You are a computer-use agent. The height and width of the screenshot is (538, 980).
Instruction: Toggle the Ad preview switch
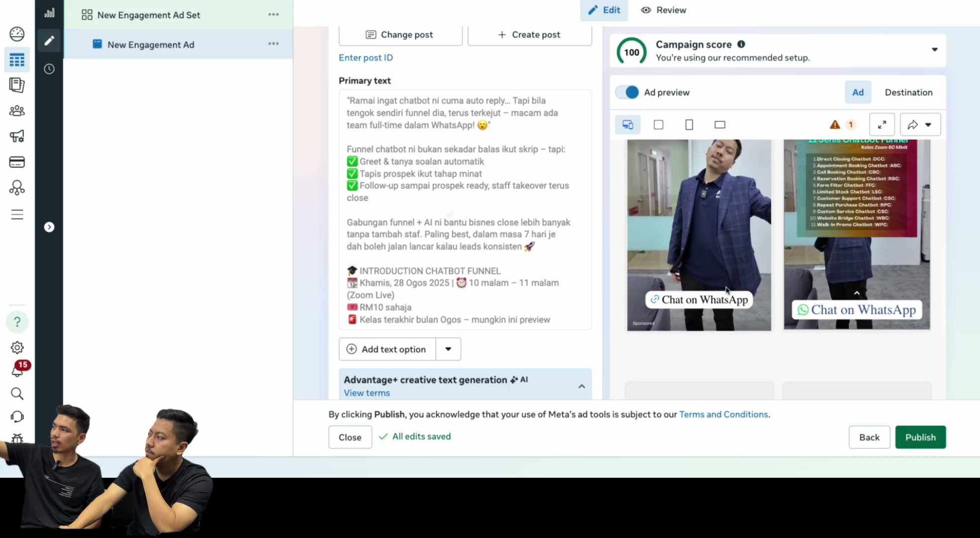click(x=627, y=92)
